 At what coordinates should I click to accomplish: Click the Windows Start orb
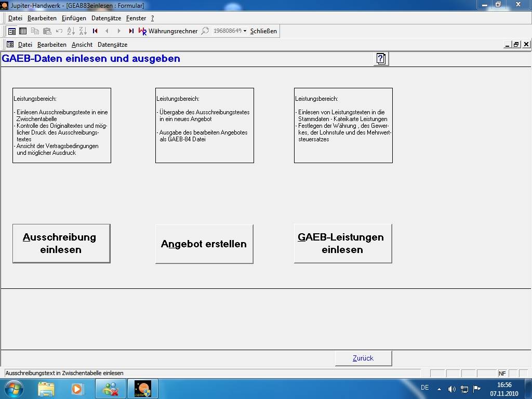click(14, 389)
